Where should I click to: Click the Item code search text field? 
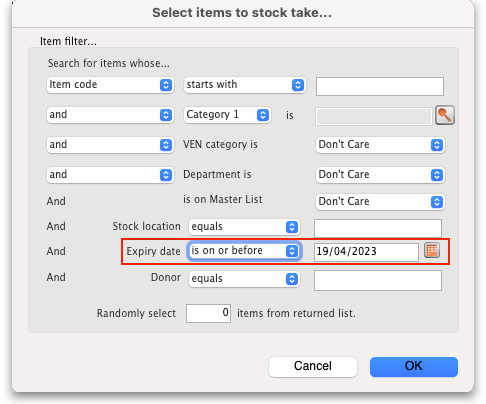[380, 86]
